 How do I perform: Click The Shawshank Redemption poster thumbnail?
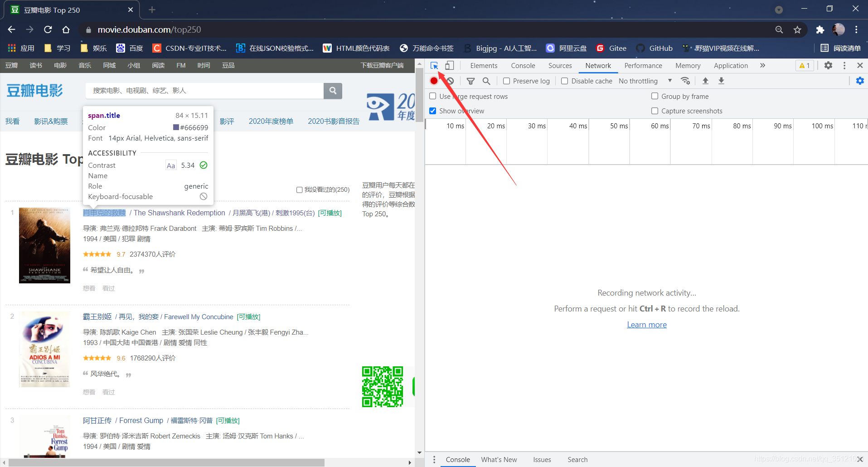tap(44, 246)
